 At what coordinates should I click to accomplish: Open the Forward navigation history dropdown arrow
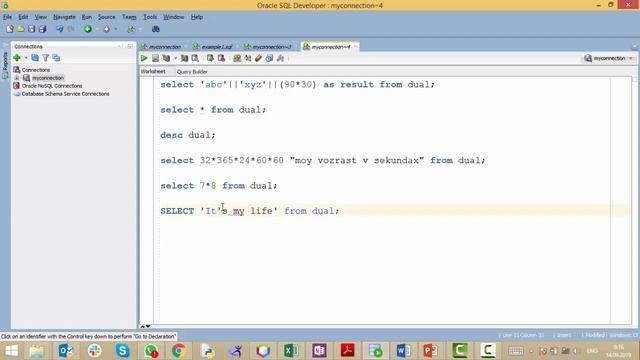pyautogui.click(x=116, y=29)
